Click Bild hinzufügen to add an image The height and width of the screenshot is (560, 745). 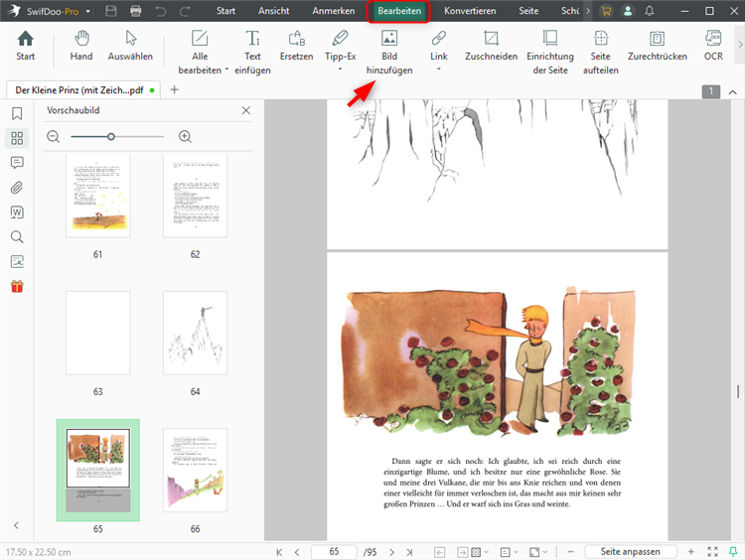coord(389,53)
